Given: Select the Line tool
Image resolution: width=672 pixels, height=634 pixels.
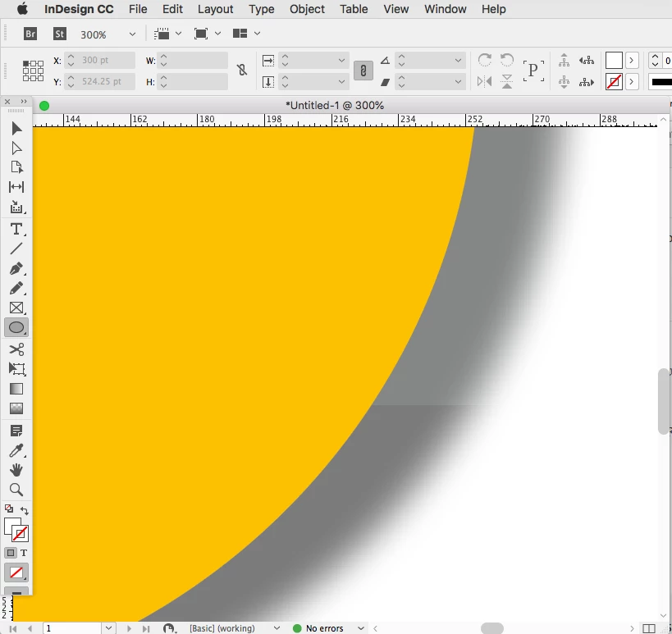Looking at the screenshot, I should tap(16, 249).
